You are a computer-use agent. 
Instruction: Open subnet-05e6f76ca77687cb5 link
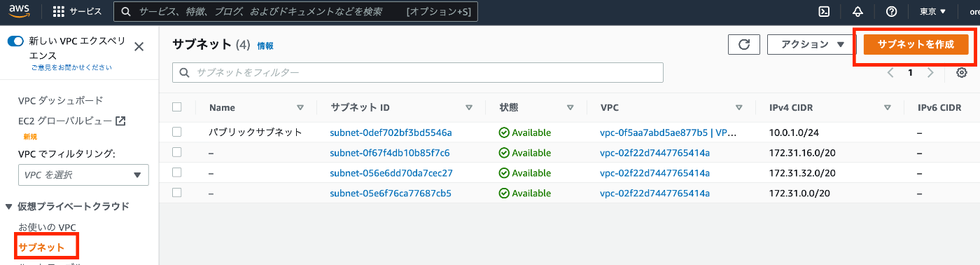[x=391, y=193]
